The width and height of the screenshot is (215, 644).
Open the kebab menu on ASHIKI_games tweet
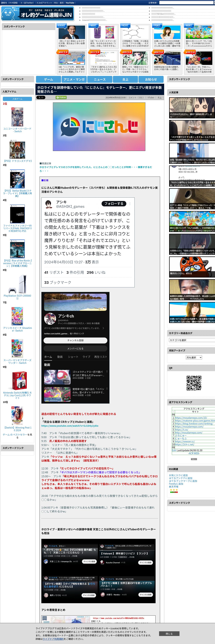click(130, 203)
